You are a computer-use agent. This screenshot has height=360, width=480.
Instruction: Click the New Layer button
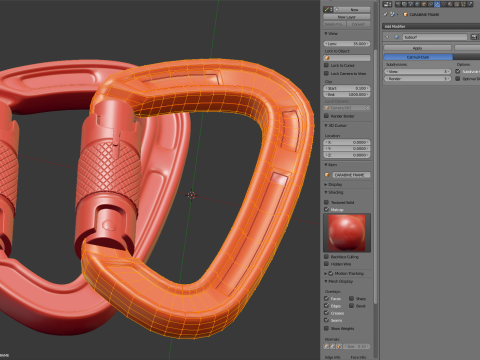[347, 17]
